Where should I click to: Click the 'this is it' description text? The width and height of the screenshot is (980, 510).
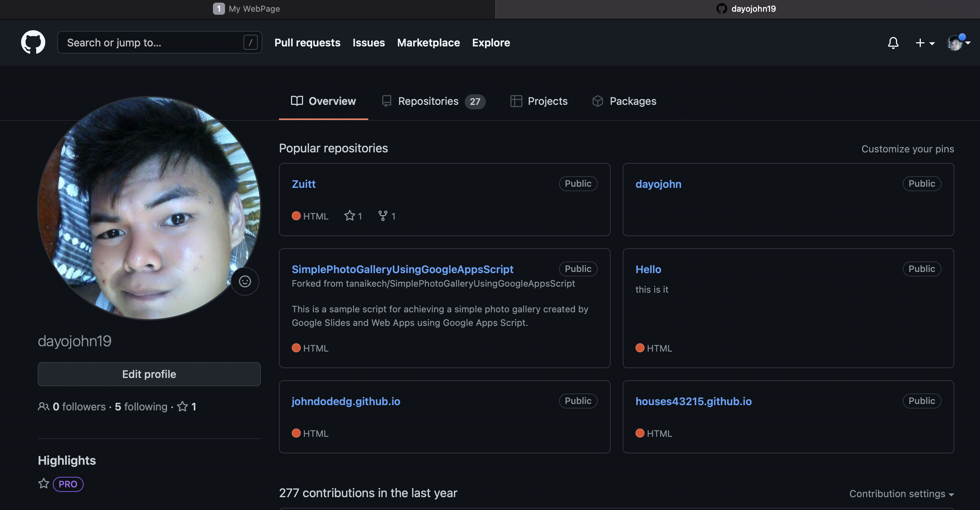tap(652, 289)
